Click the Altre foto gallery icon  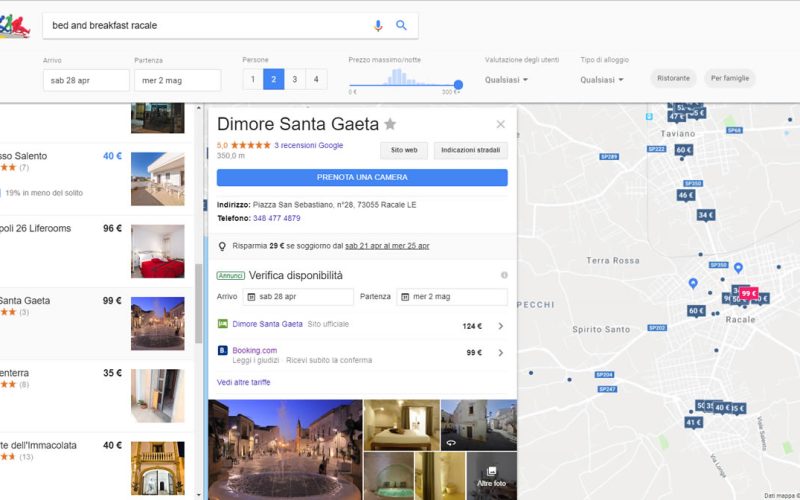491,471
